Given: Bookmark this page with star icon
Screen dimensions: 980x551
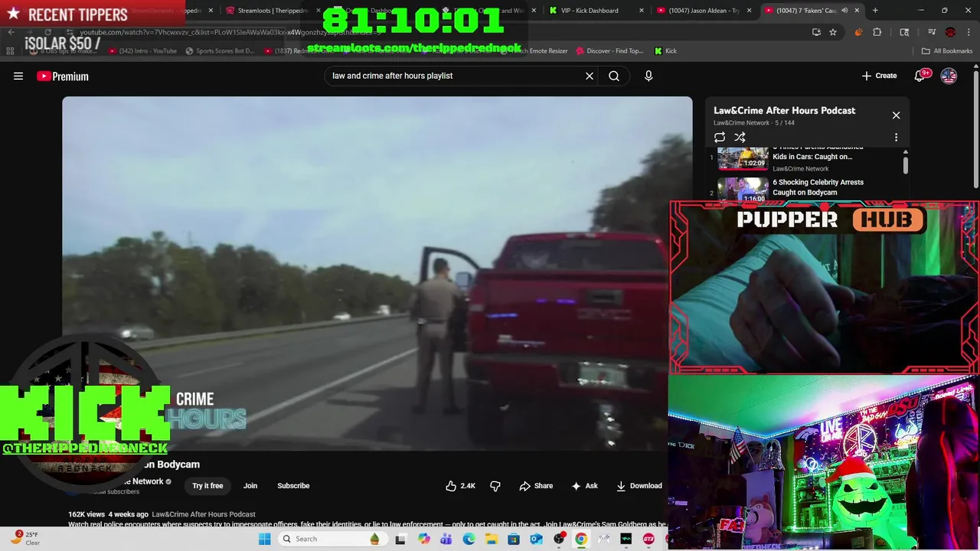Looking at the screenshot, I should tap(833, 32).
